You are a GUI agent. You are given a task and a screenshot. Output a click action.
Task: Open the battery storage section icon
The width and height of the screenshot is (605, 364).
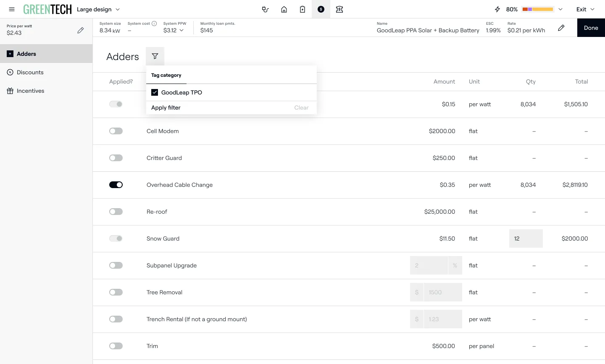pos(302,9)
